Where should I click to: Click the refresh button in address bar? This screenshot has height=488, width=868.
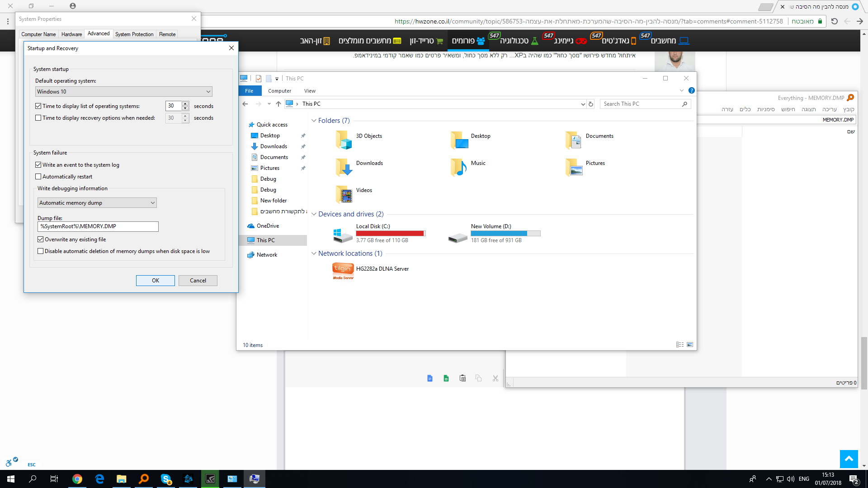tap(590, 104)
